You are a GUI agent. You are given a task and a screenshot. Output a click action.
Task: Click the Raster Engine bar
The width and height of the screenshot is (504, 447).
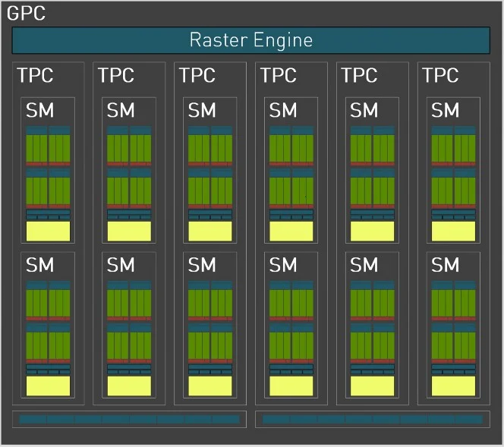coord(251,40)
